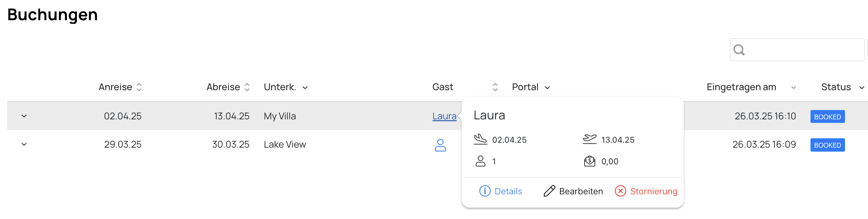
Task: Click the info icon beside Details
Action: 485,191
